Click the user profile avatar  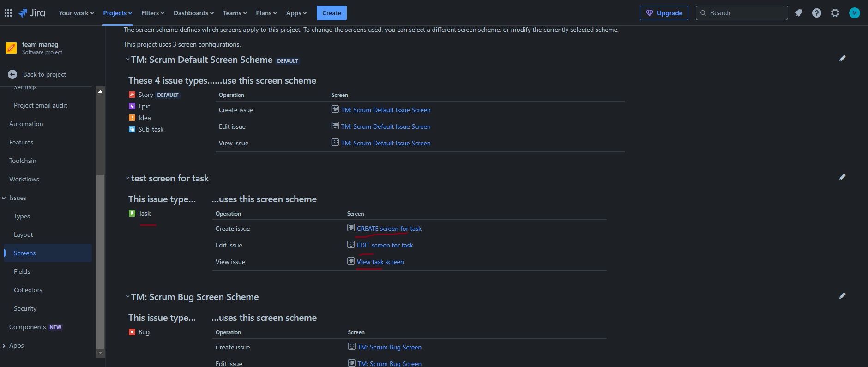pyautogui.click(x=855, y=13)
